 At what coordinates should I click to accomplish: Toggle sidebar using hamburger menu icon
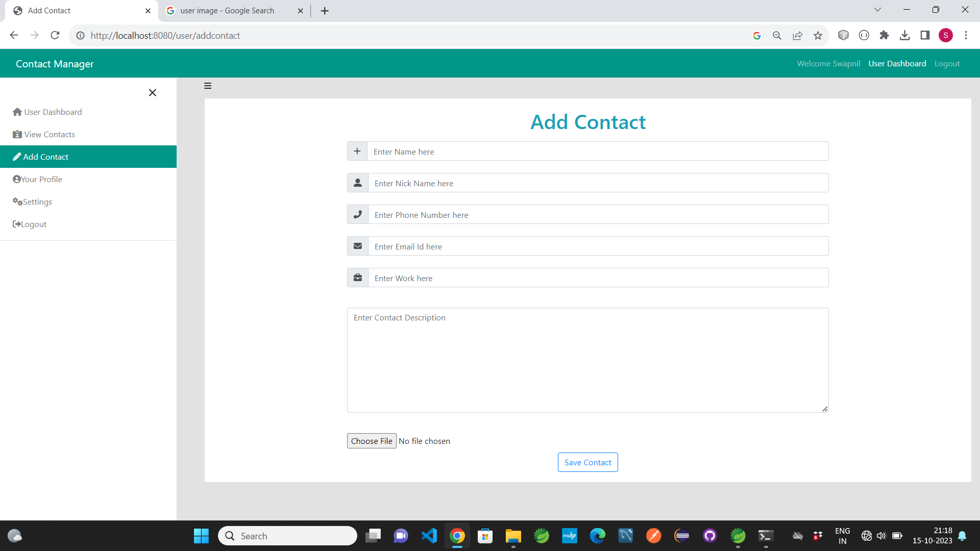[x=208, y=86]
